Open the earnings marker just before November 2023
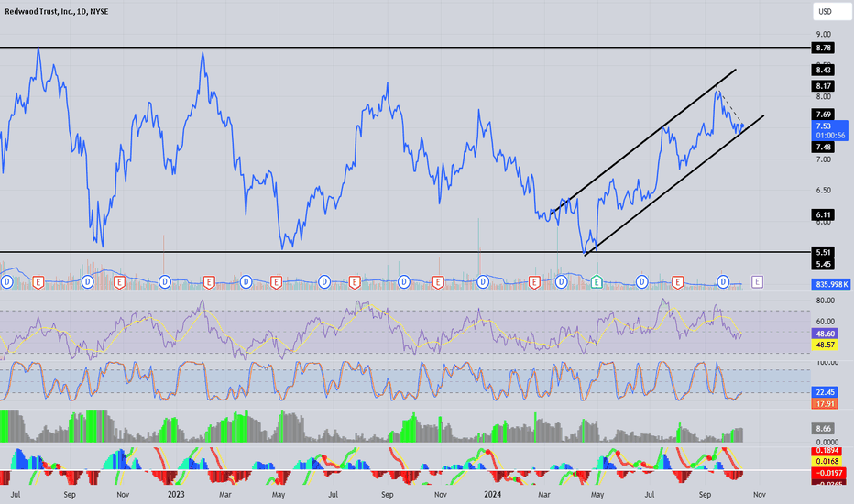The height and width of the screenshot is (504, 854). point(438,281)
